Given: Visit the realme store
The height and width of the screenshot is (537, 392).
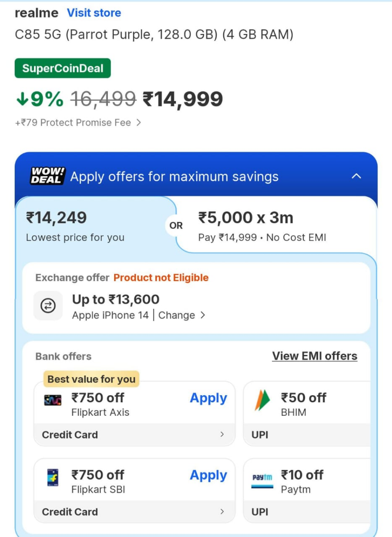Looking at the screenshot, I should point(94,13).
